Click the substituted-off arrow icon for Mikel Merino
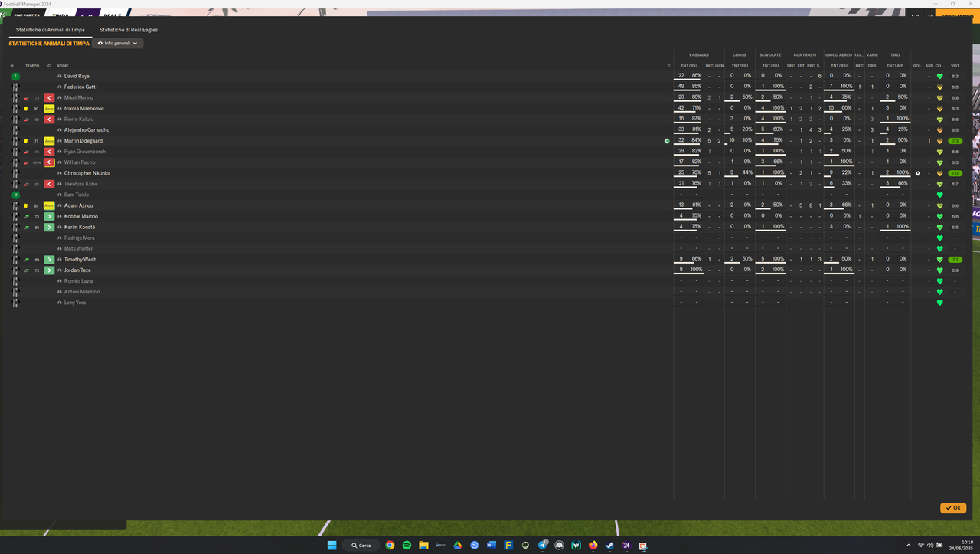980x554 pixels. pyautogui.click(x=49, y=98)
